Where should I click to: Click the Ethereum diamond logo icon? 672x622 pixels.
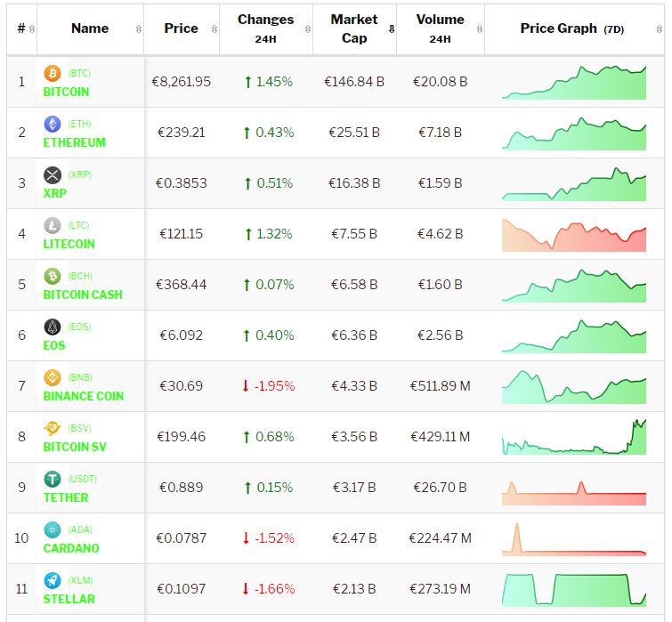pyautogui.click(x=52, y=125)
